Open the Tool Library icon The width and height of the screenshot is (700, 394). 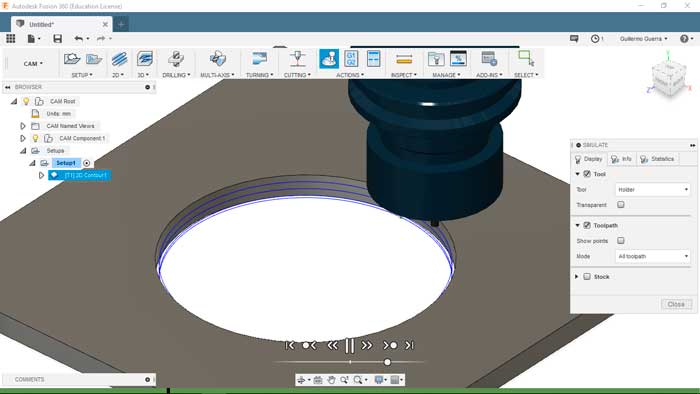(x=436, y=59)
